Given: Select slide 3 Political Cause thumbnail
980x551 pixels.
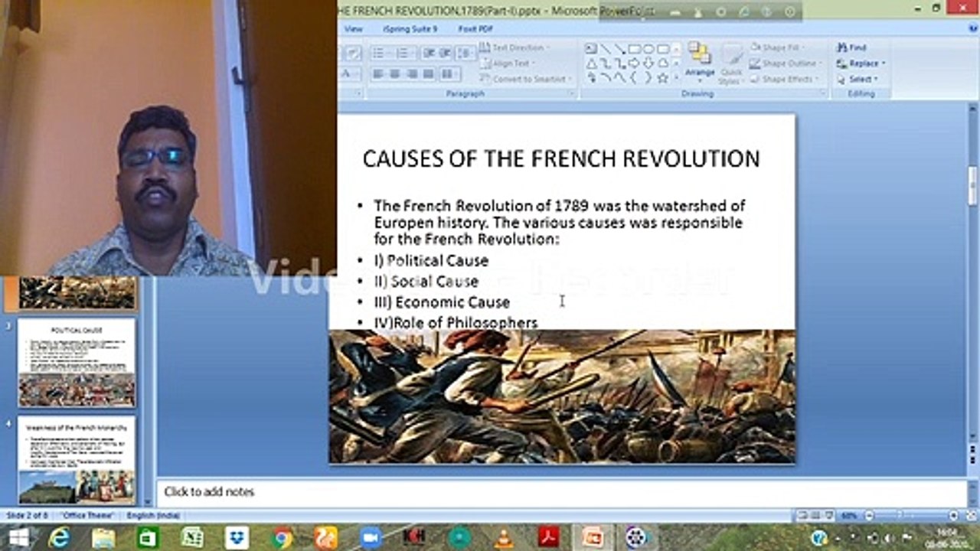Looking at the screenshot, I should click(77, 363).
